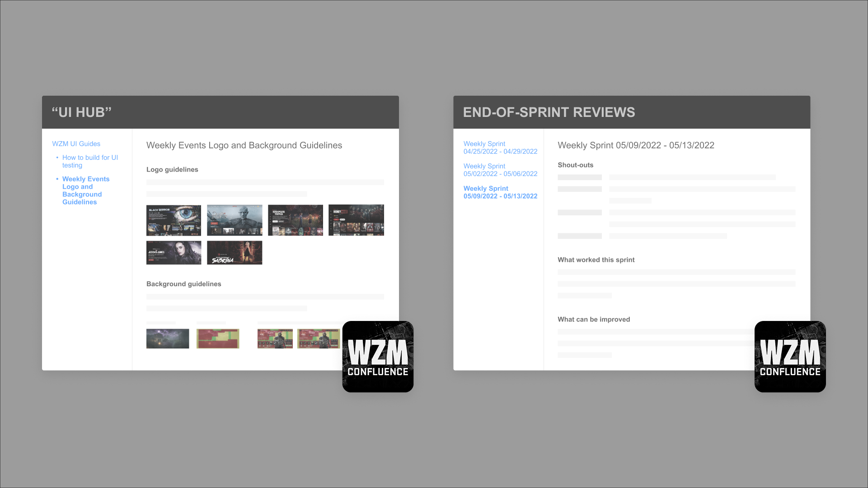Open the Jessica Jones thumbnail
Viewport: 868px width, 488px height.
(174, 253)
